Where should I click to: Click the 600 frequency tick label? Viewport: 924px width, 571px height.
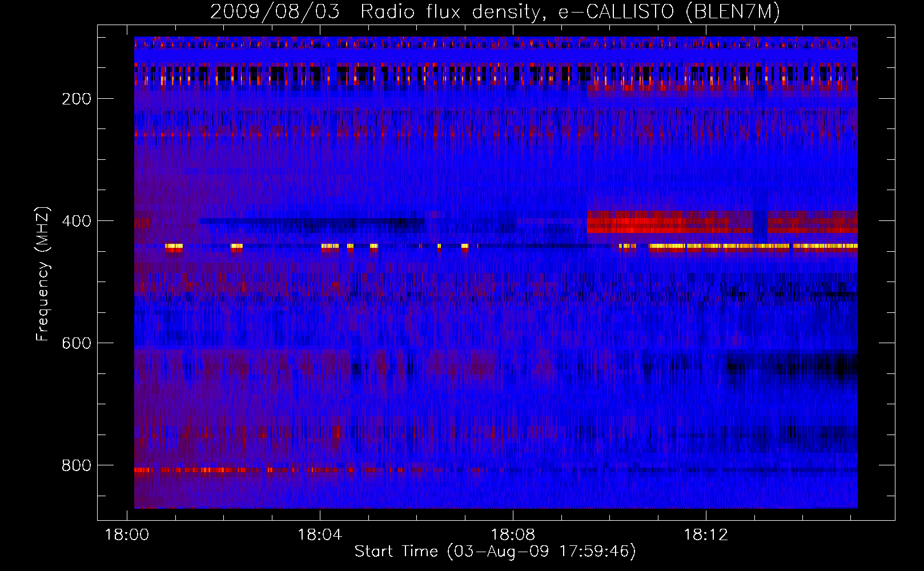point(77,343)
